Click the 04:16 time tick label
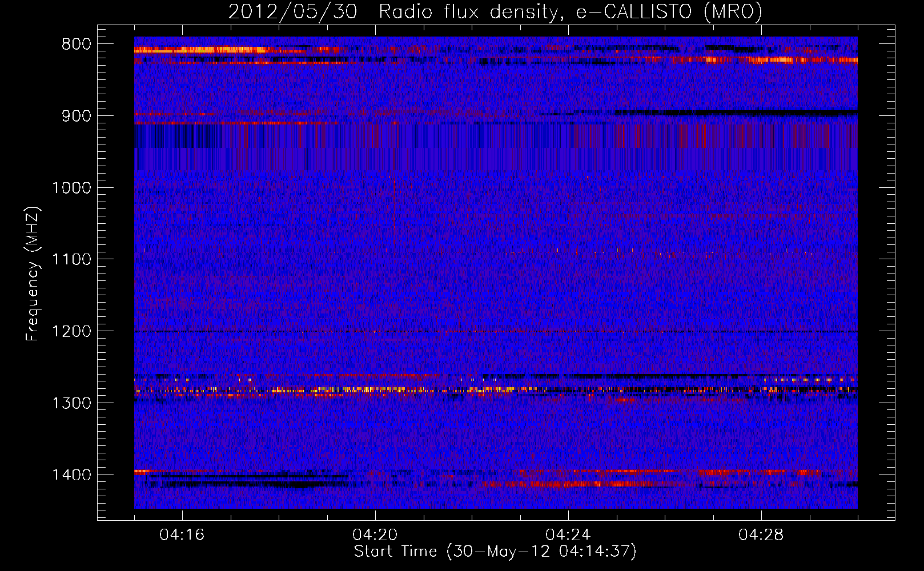This screenshot has width=924, height=571. [182, 535]
